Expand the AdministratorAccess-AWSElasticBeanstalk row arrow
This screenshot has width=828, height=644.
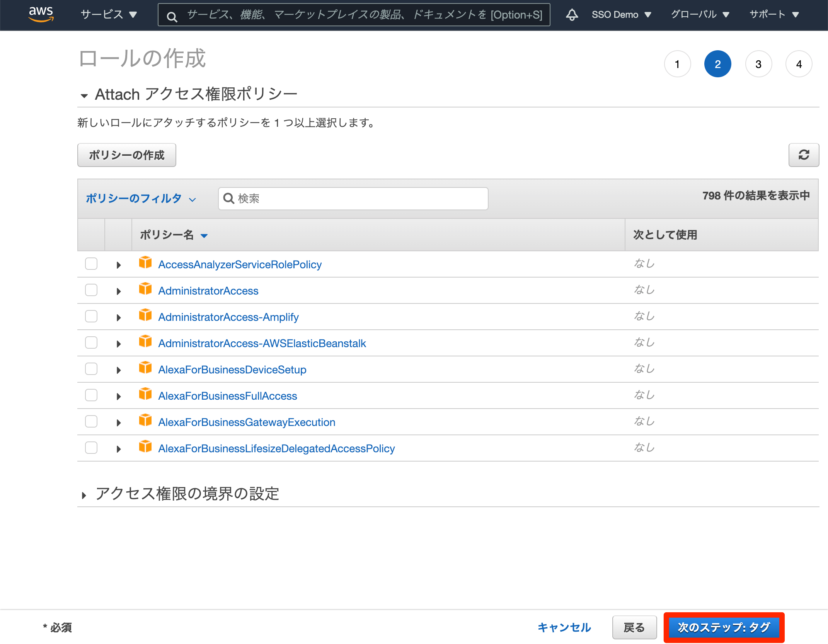[119, 344]
